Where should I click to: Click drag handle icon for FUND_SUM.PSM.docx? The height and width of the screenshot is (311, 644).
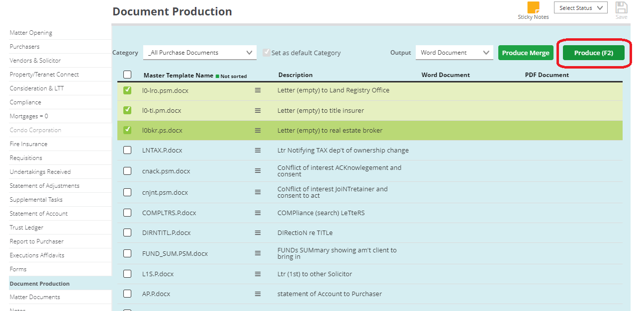(x=258, y=253)
